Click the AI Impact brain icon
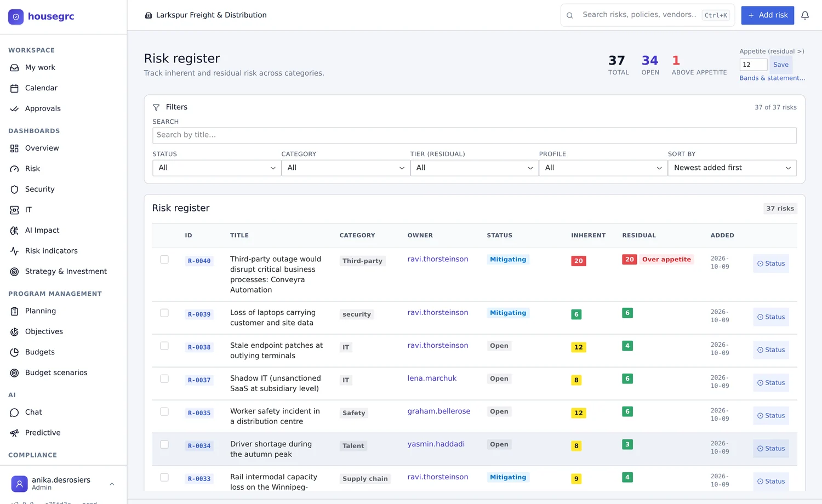 pyautogui.click(x=14, y=231)
